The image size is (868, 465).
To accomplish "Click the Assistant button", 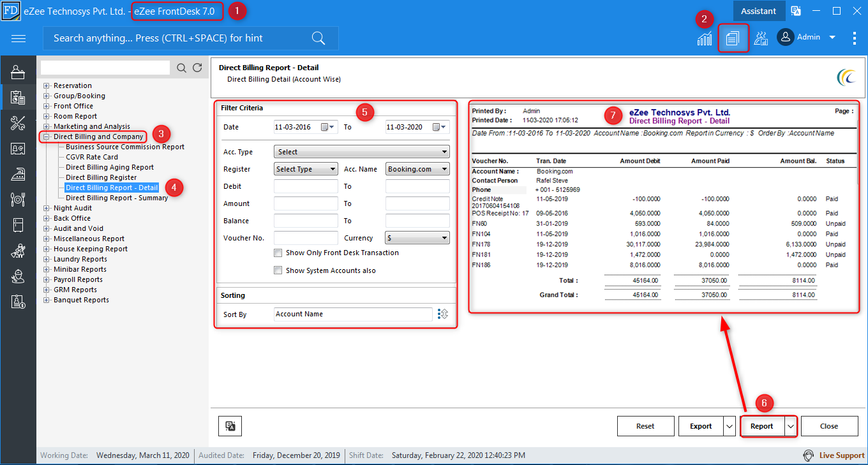I will coord(758,11).
